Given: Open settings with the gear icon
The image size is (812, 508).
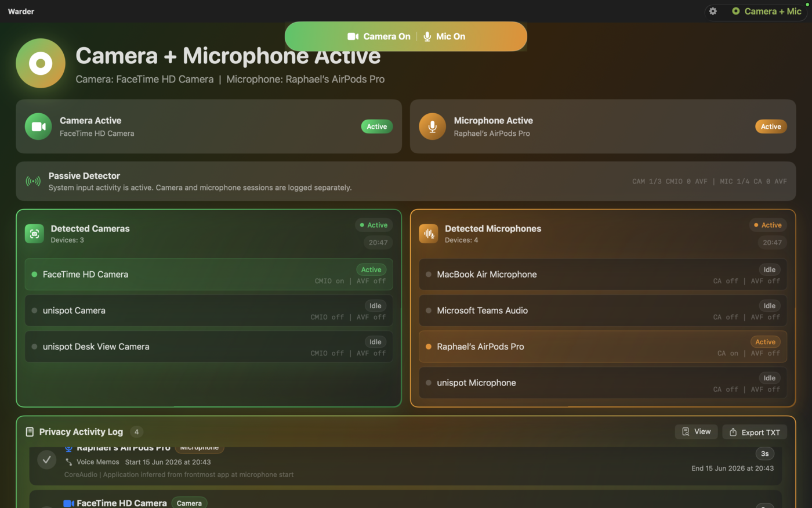Looking at the screenshot, I should [713, 11].
